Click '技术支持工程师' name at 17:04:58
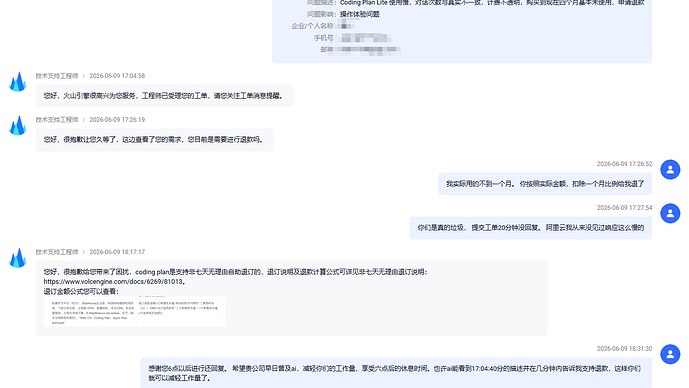Image resolution: width=689 pixels, height=388 pixels. click(57, 76)
